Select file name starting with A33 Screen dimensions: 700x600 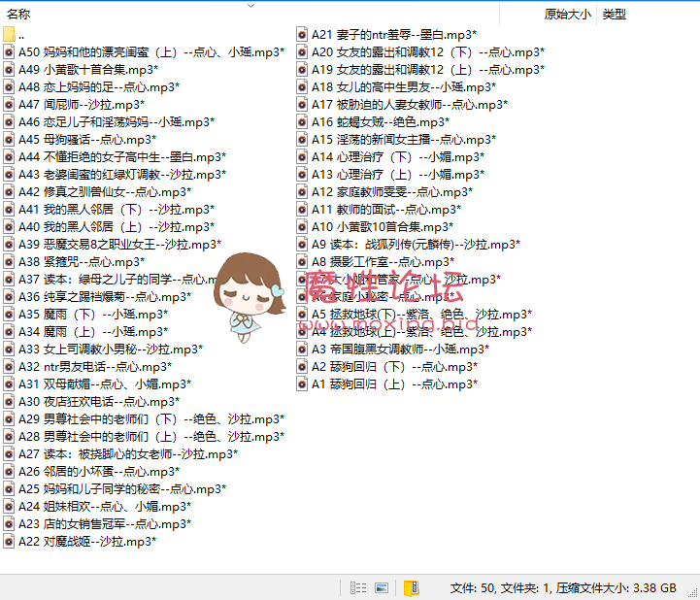(111, 350)
